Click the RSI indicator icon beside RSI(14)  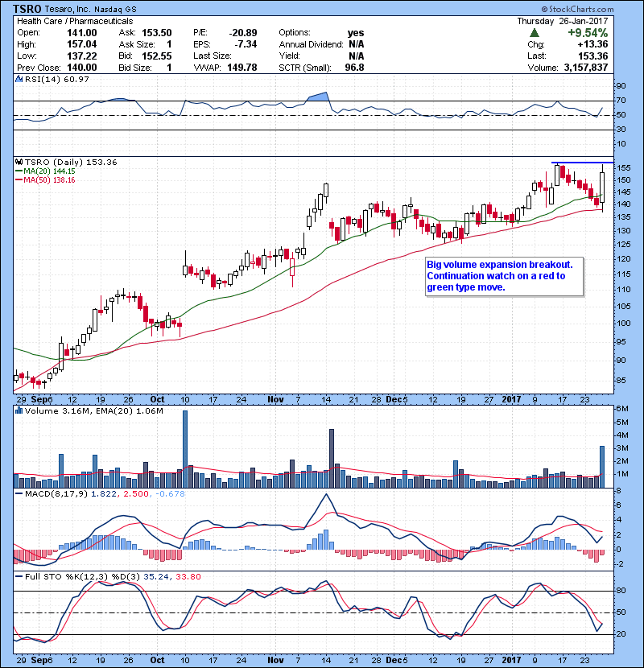point(19,79)
